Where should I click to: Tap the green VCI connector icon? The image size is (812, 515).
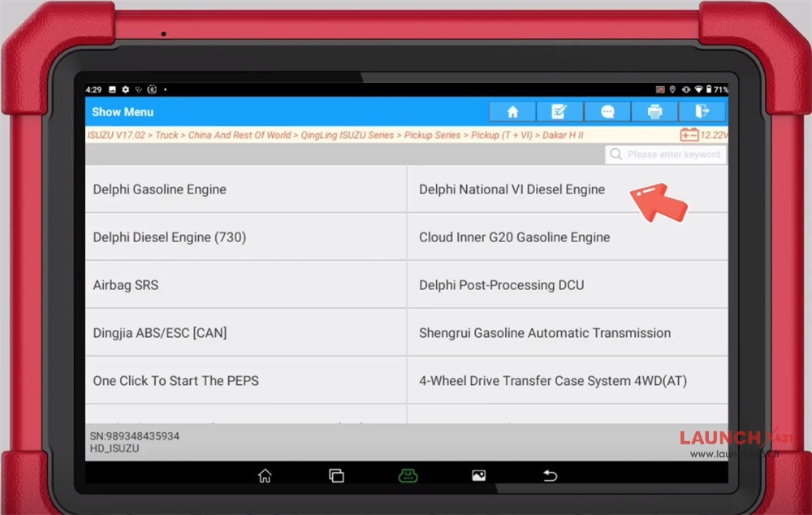pyautogui.click(x=408, y=476)
